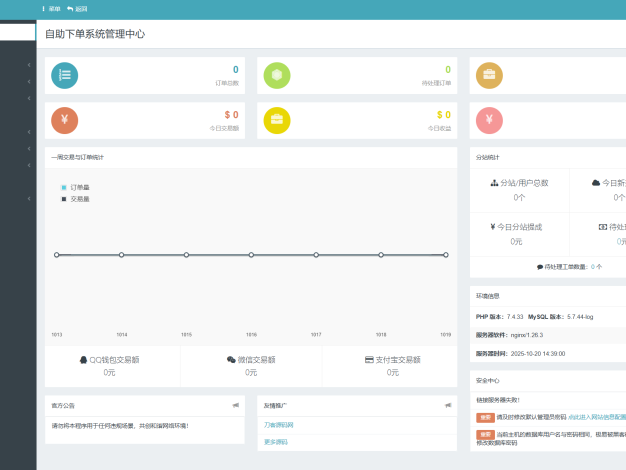626x470 pixels.
Task: Click the 0 value above 订单总数
Action: pos(236,70)
